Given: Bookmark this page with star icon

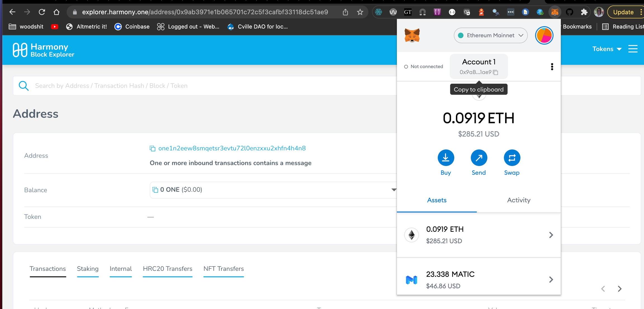Looking at the screenshot, I should 360,12.
